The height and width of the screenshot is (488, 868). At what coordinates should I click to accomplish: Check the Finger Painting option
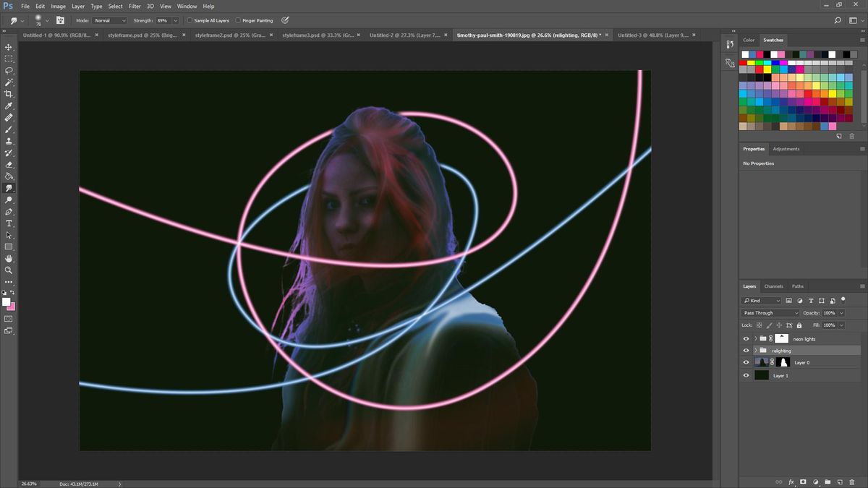click(239, 20)
